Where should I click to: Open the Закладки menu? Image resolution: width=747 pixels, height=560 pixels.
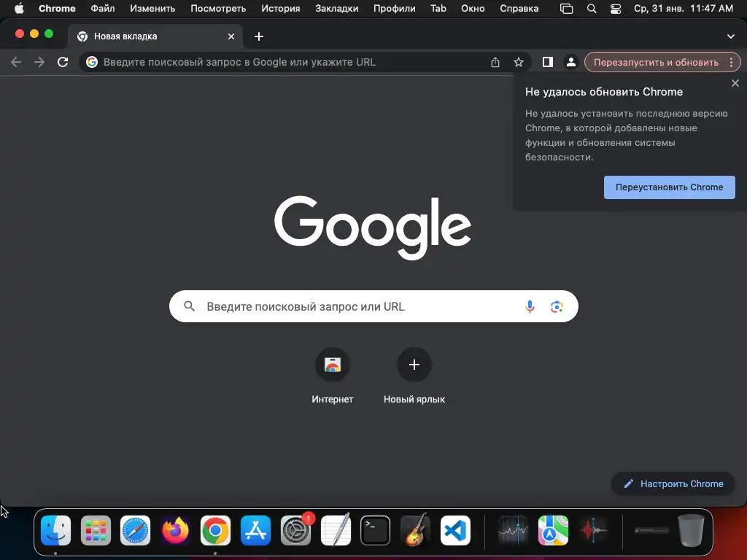pos(337,9)
